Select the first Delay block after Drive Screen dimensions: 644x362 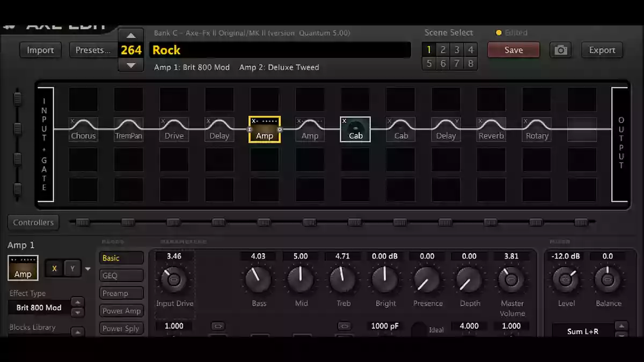coord(219,129)
